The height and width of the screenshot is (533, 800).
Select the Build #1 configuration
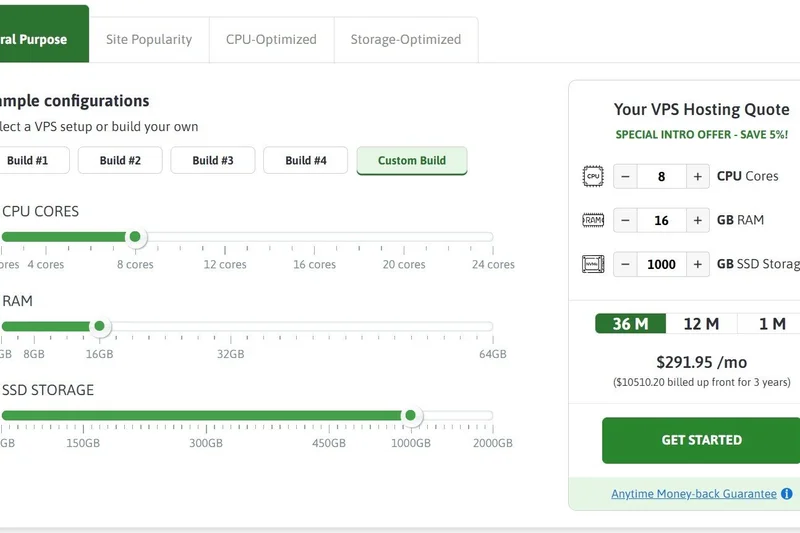coord(34,160)
